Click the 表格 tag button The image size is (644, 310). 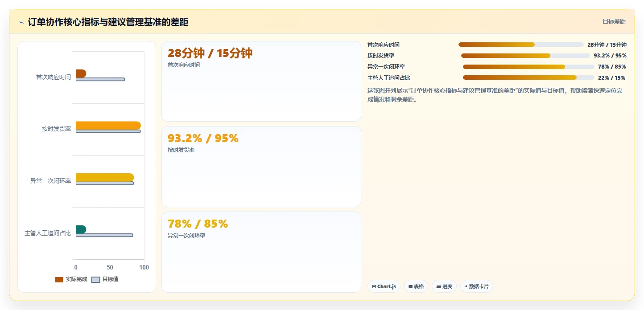click(x=416, y=286)
